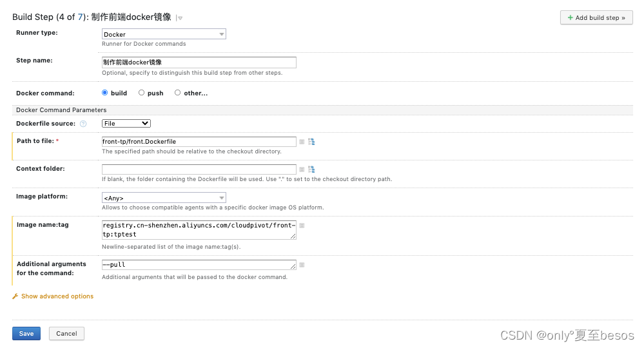Open the build step dropdown arrow next to the title
The width and height of the screenshot is (644, 348).
[x=179, y=18]
